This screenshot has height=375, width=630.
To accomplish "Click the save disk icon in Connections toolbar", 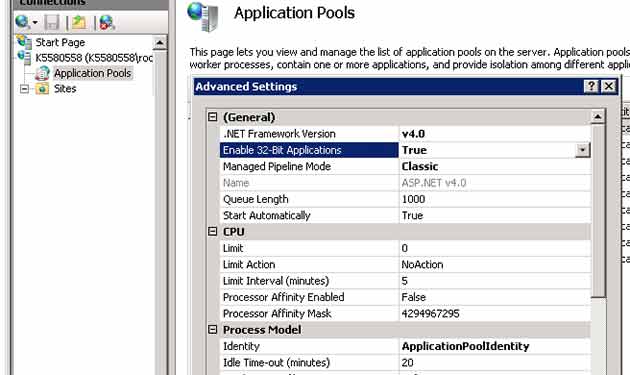I will point(52,23).
